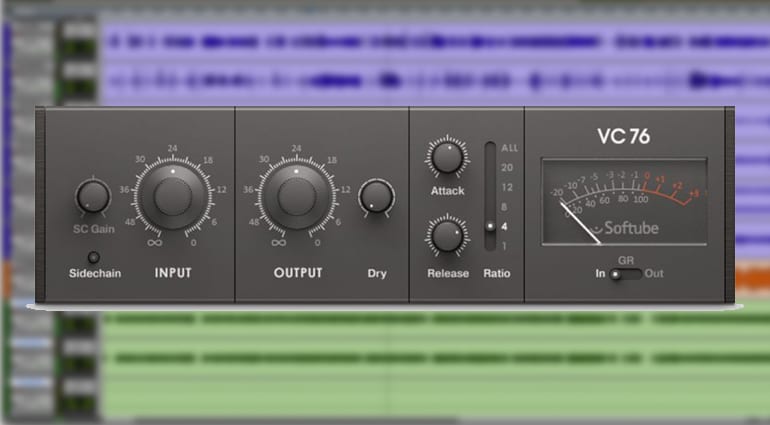Screen dimensions: 770x425
Task: Click the Out label of GR switch
Action: click(654, 273)
